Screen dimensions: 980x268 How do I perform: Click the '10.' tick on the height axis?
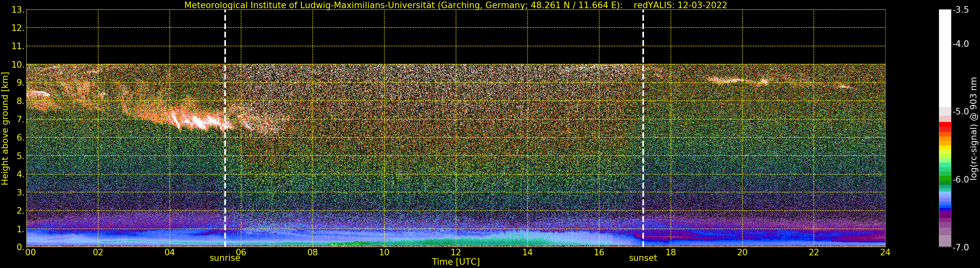pos(18,65)
